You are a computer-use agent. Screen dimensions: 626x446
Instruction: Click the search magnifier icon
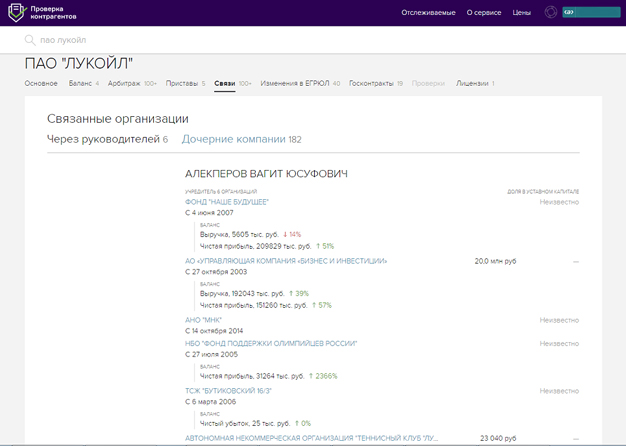click(x=30, y=40)
